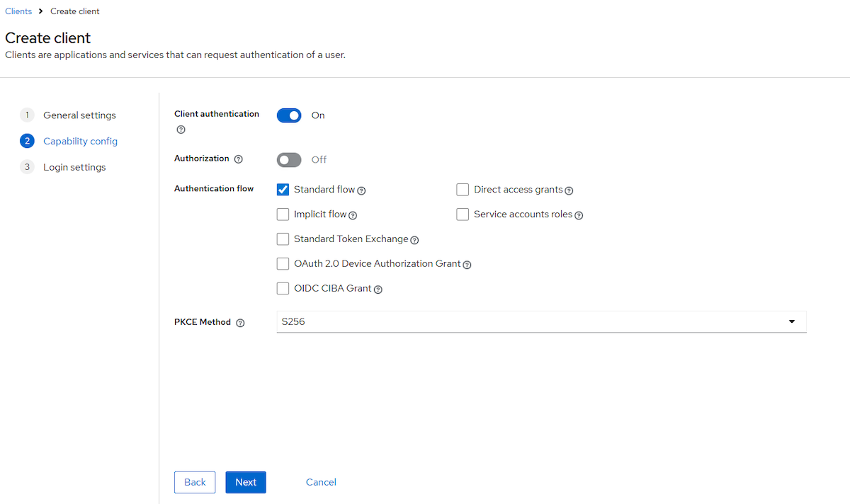The height and width of the screenshot is (504, 850).
Task: Cancel the client creation
Action: 321,482
